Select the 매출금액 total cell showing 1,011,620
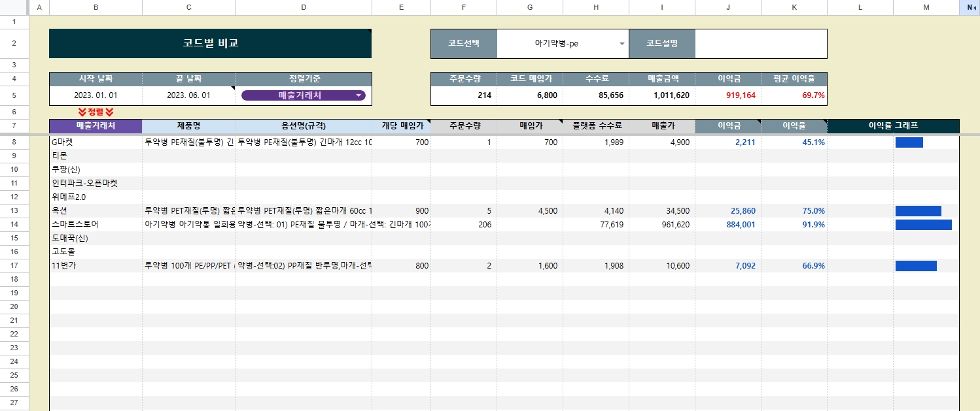 [661, 88]
